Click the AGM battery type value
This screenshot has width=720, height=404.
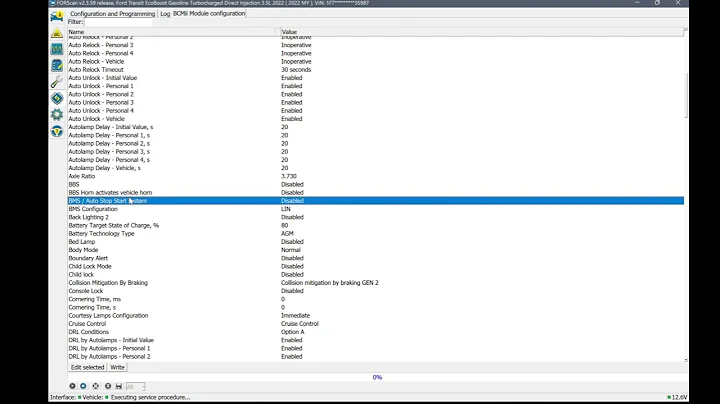pos(287,234)
